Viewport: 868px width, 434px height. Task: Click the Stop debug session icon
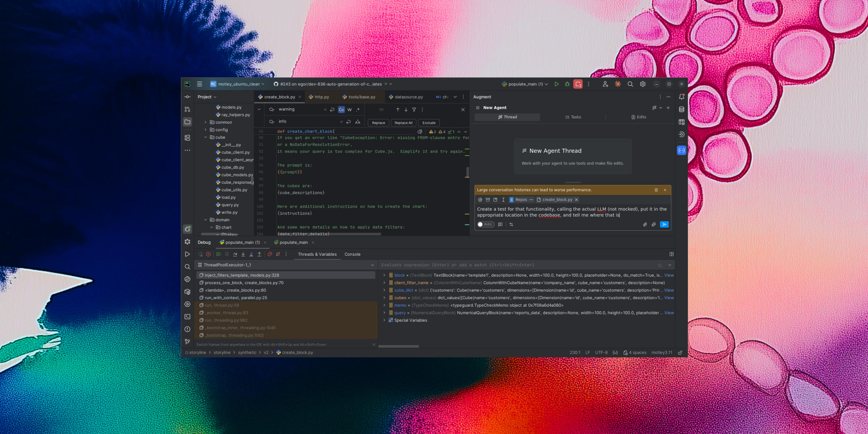click(x=208, y=254)
